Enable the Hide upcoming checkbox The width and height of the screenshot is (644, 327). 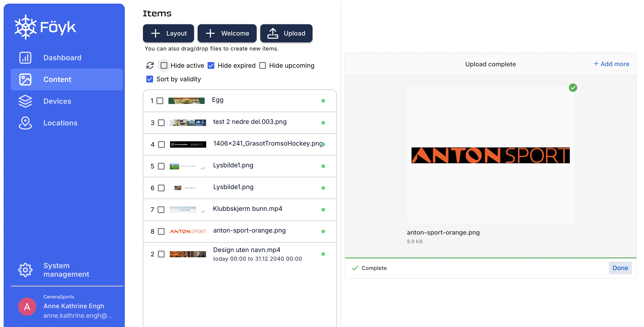point(263,65)
